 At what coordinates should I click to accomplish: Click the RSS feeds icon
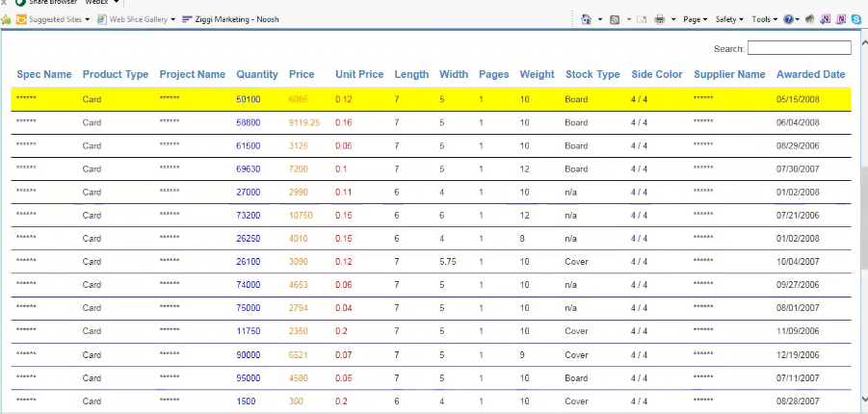click(615, 18)
